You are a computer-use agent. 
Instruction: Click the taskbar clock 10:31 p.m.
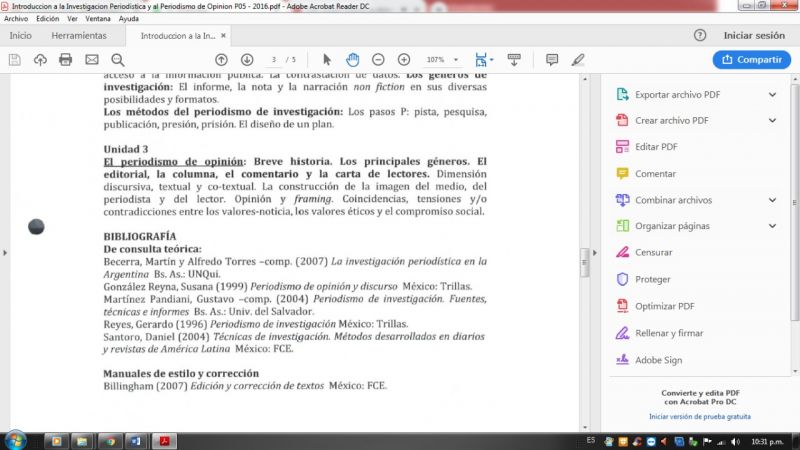tap(767, 441)
